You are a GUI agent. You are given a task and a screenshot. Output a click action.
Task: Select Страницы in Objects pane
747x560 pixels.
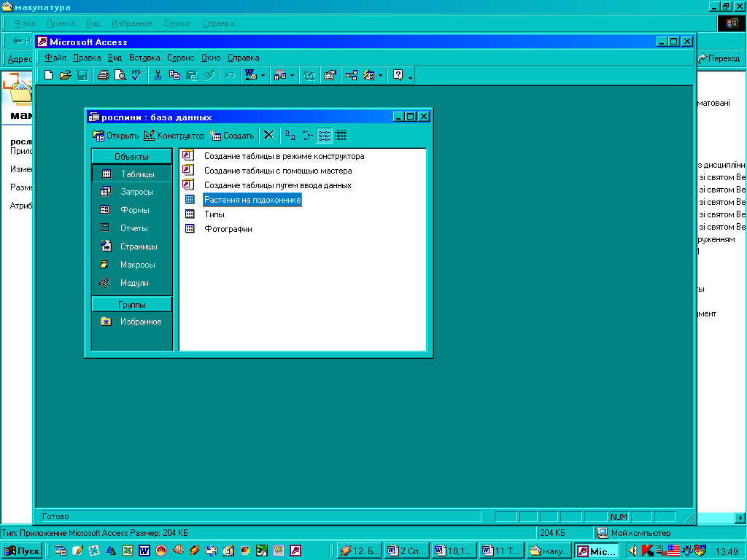(x=131, y=246)
